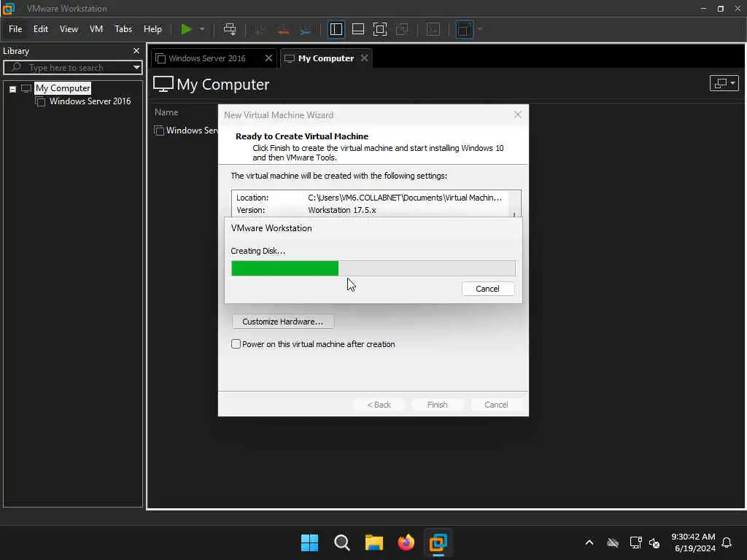Open the clock and date flyout
The height and width of the screenshot is (560, 747).
coord(693,542)
